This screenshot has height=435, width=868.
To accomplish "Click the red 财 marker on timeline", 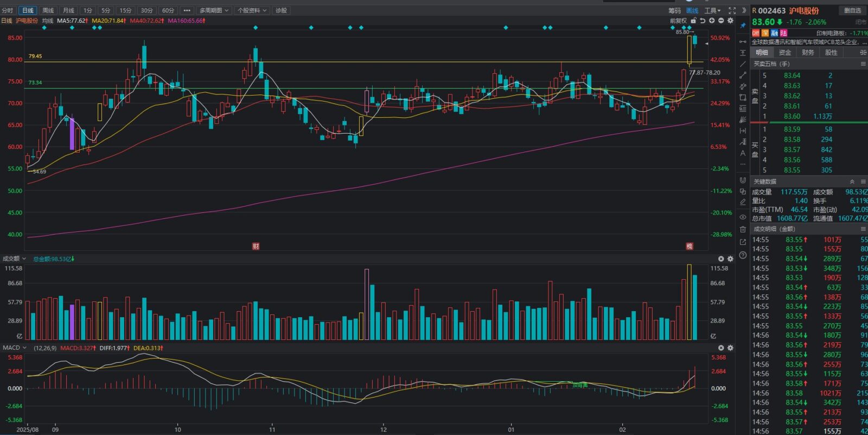I will [256, 247].
